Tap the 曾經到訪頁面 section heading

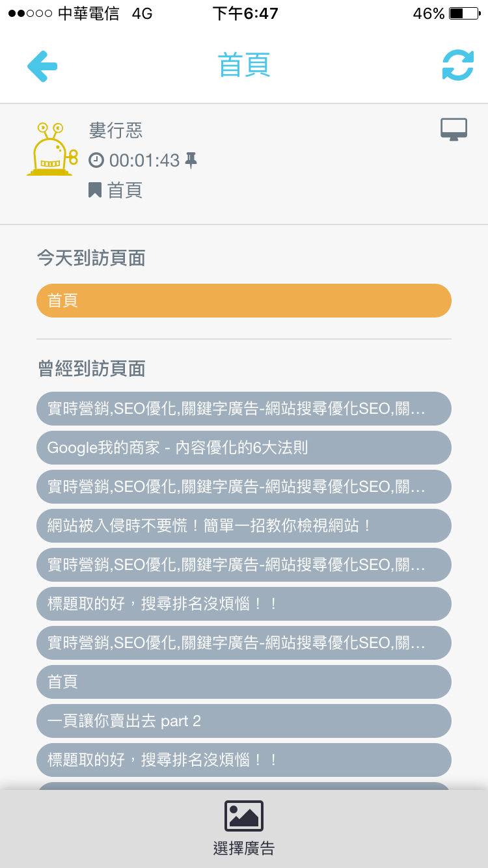[91, 369]
